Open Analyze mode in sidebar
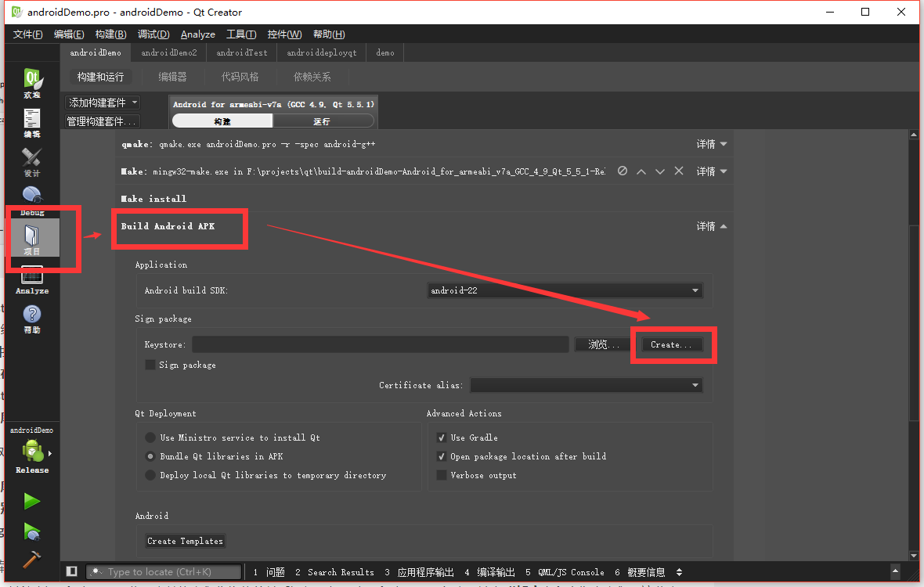924x587 pixels. pos(32,279)
